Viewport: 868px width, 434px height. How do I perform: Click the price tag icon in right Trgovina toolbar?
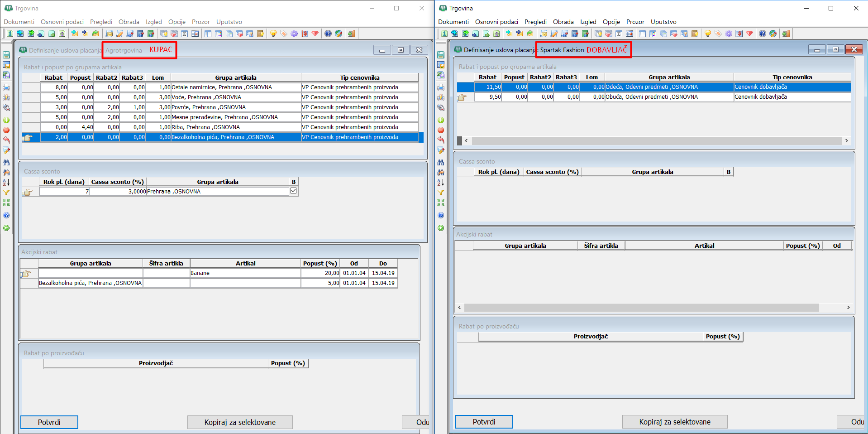tap(718, 34)
